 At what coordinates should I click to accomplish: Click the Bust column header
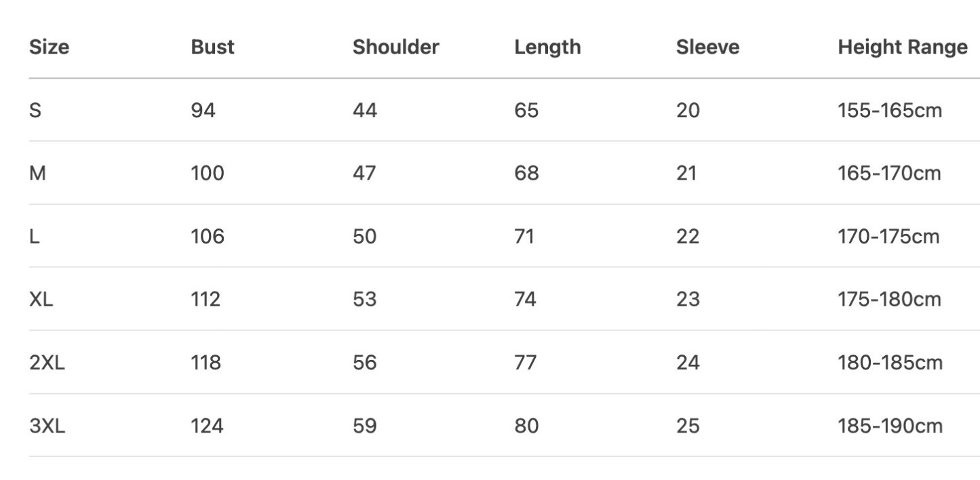(x=212, y=47)
